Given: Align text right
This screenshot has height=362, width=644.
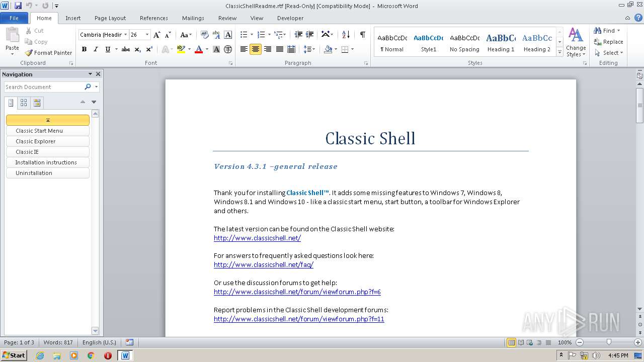Looking at the screenshot, I should pyautogui.click(x=268, y=49).
